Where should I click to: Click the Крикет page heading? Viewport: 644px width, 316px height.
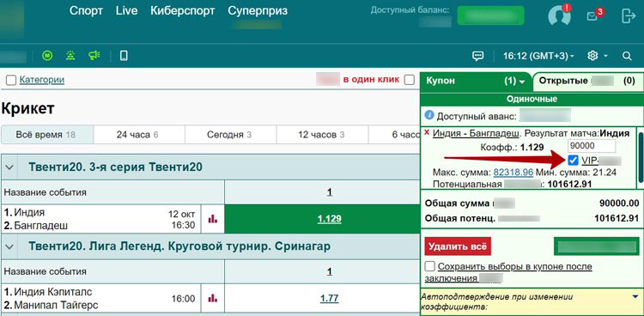pyautogui.click(x=28, y=109)
